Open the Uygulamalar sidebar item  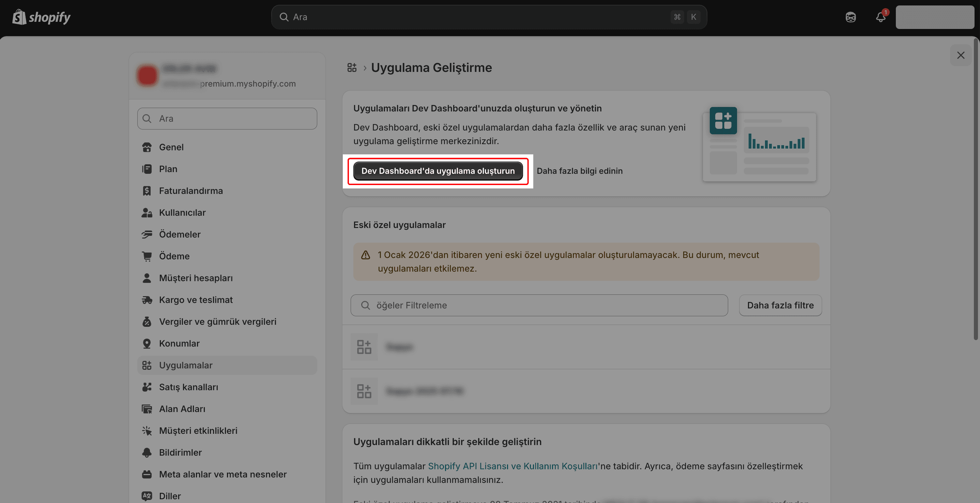click(186, 365)
